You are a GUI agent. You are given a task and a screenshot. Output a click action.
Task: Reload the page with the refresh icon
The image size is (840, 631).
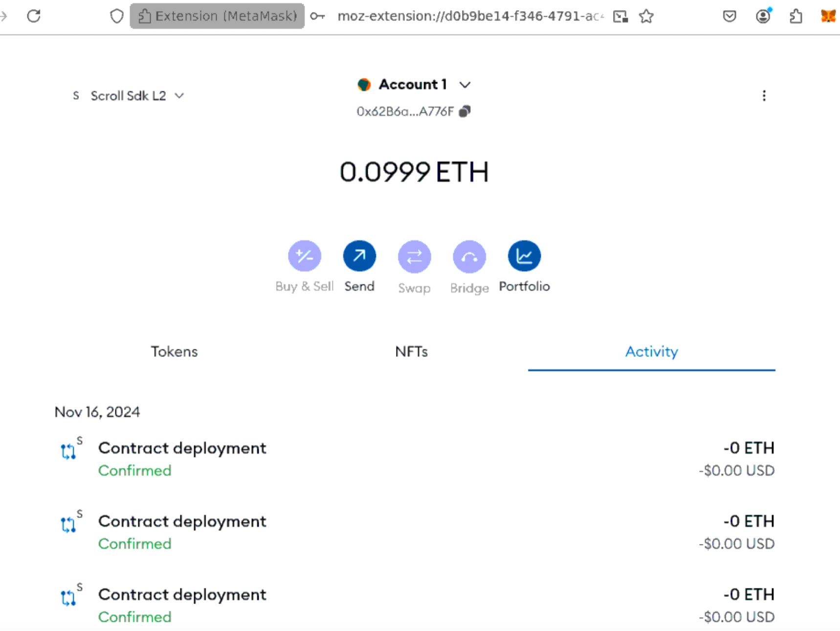click(x=34, y=16)
